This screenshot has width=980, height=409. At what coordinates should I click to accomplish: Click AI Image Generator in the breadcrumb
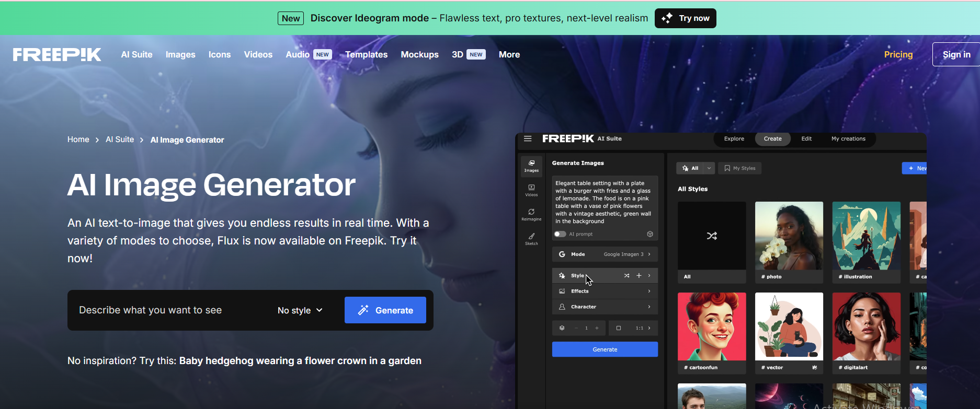tap(187, 140)
